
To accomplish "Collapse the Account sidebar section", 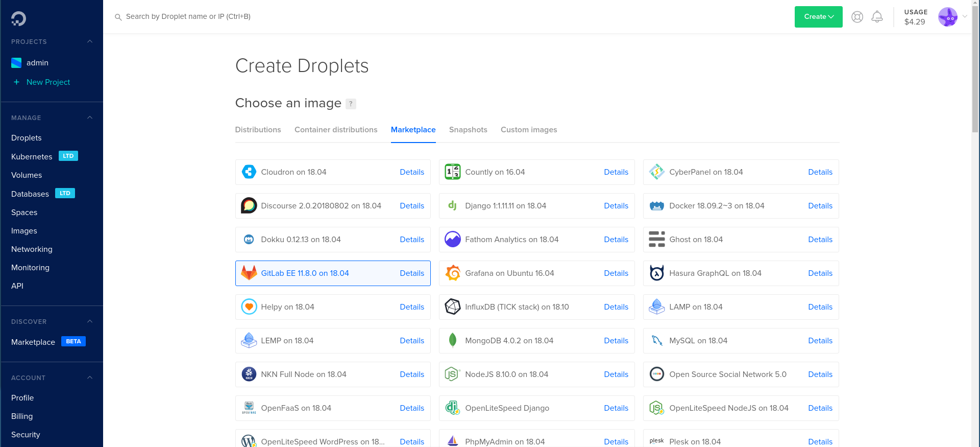I will (90, 378).
